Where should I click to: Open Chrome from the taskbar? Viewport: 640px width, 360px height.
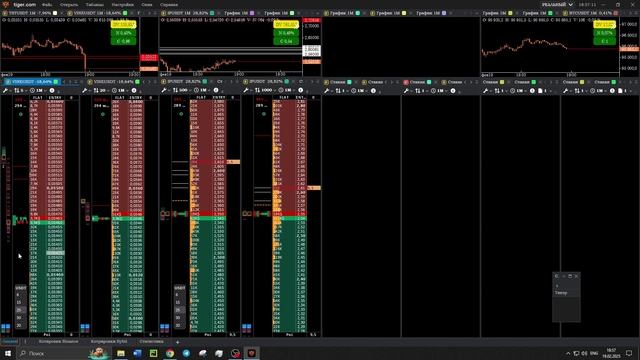click(x=170, y=353)
